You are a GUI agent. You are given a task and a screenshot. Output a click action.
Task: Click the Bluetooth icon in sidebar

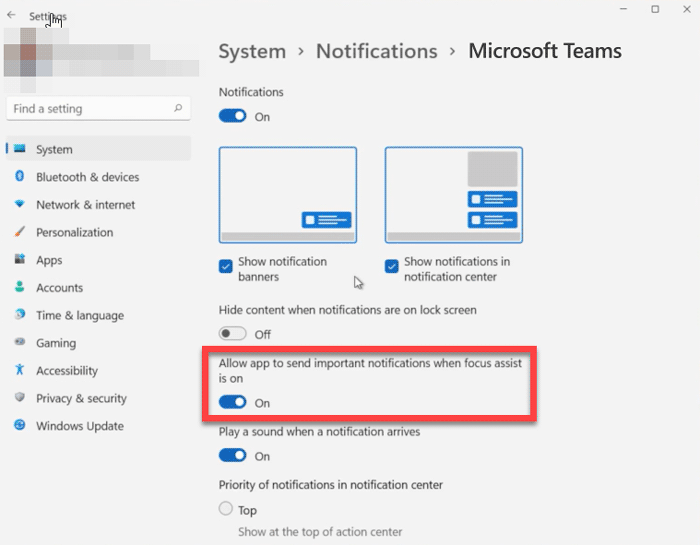coord(20,176)
